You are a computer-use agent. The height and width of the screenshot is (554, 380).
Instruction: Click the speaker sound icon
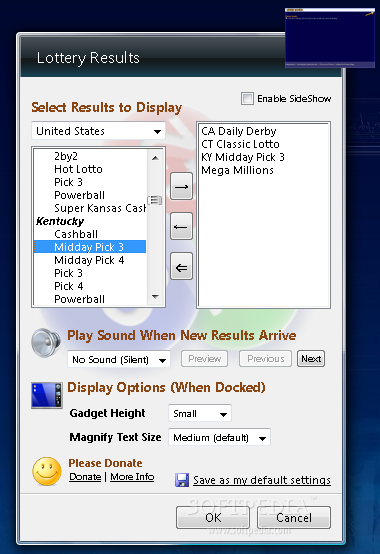coord(46,343)
